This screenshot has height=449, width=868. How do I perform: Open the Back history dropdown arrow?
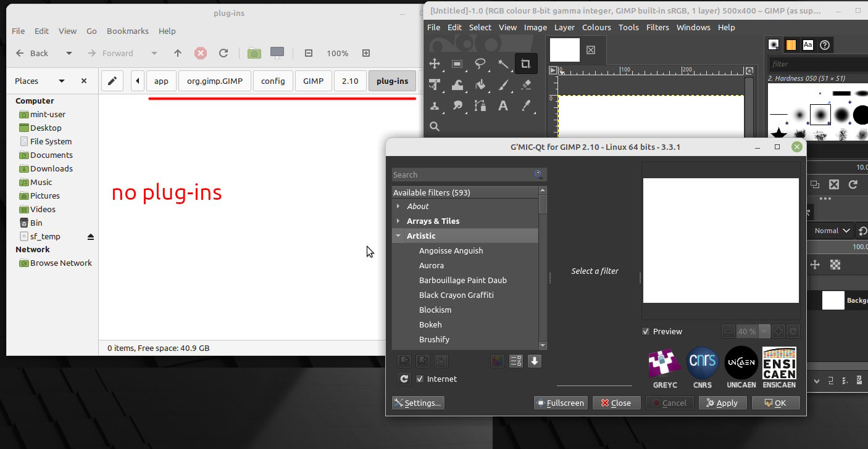[69, 53]
